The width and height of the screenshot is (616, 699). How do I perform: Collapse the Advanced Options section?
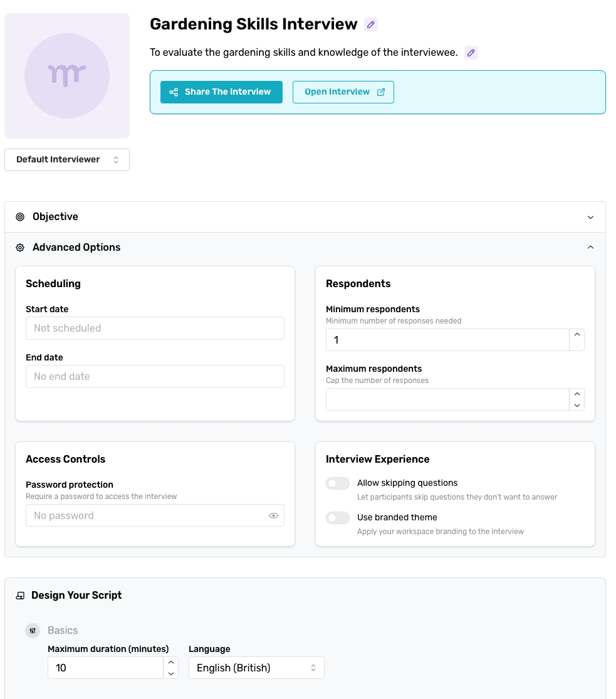(590, 247)
